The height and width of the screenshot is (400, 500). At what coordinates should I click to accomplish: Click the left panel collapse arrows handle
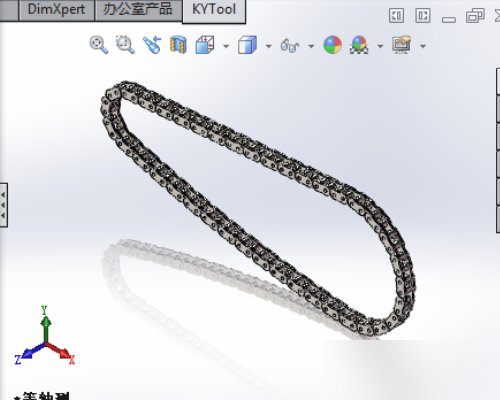3,205
